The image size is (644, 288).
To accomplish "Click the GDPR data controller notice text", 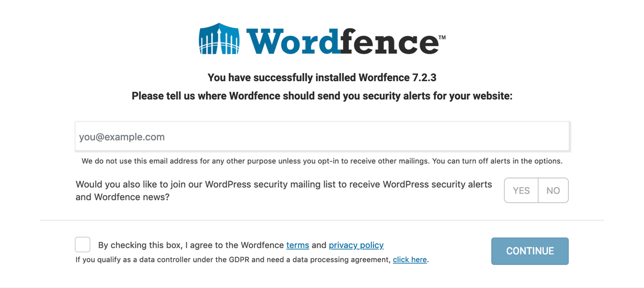I will coord(252,260).
